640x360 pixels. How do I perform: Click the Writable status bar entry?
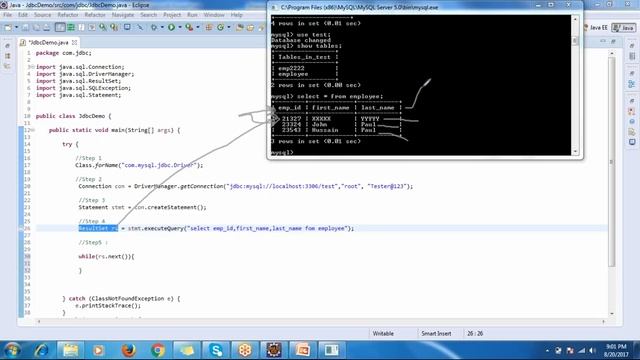pos(383,333)
